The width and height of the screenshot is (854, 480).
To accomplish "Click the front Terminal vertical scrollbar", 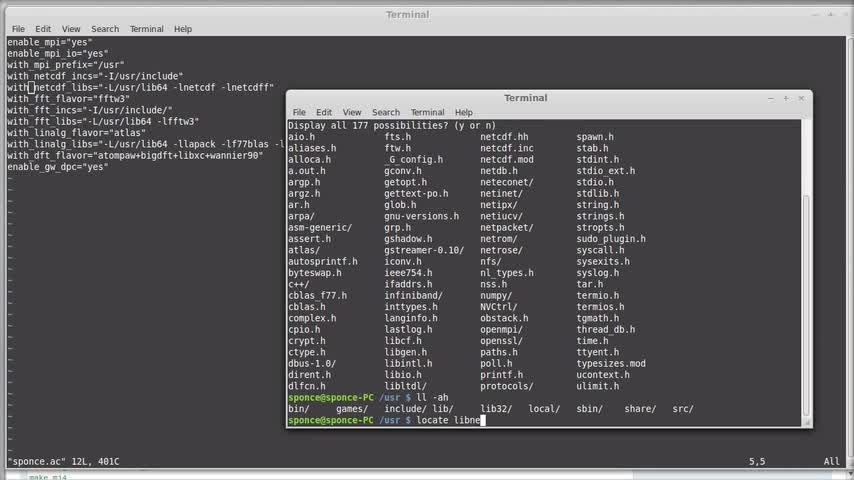I will [x=806, y=305].
